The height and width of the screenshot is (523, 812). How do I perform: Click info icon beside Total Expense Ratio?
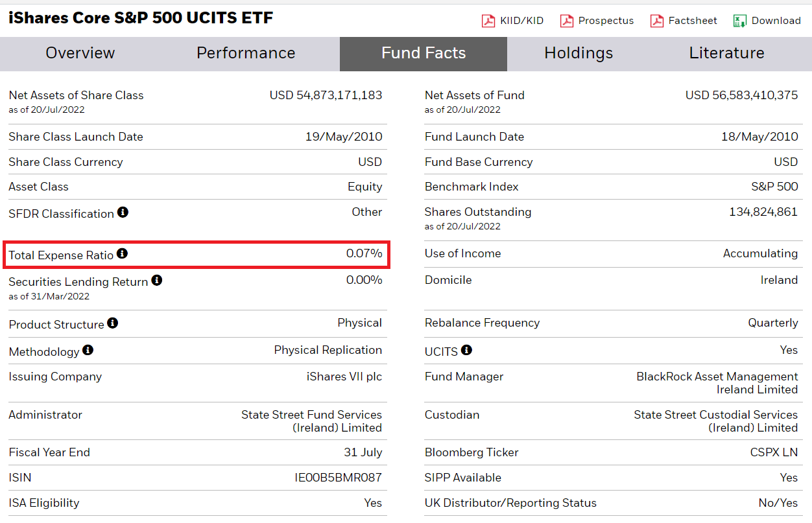tap(122, 253)
